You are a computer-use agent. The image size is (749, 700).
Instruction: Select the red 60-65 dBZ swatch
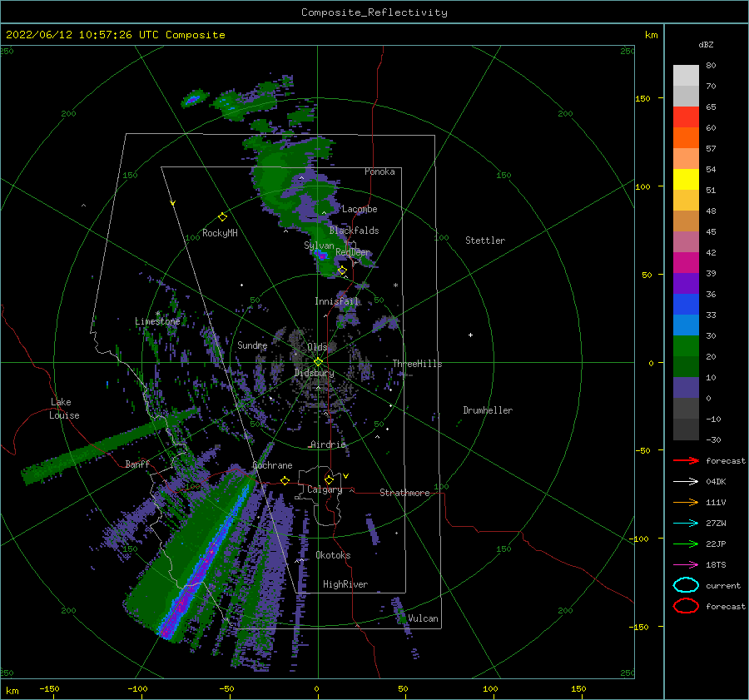(686, 117)
